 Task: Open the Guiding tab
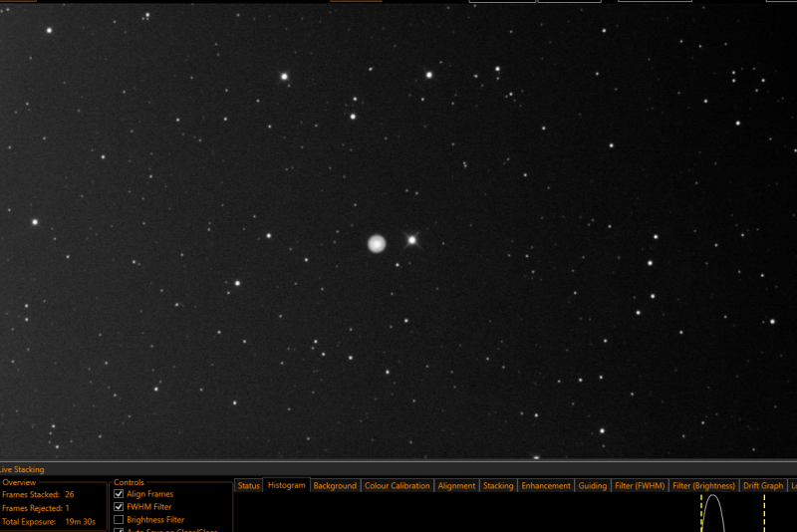[592, 486]
